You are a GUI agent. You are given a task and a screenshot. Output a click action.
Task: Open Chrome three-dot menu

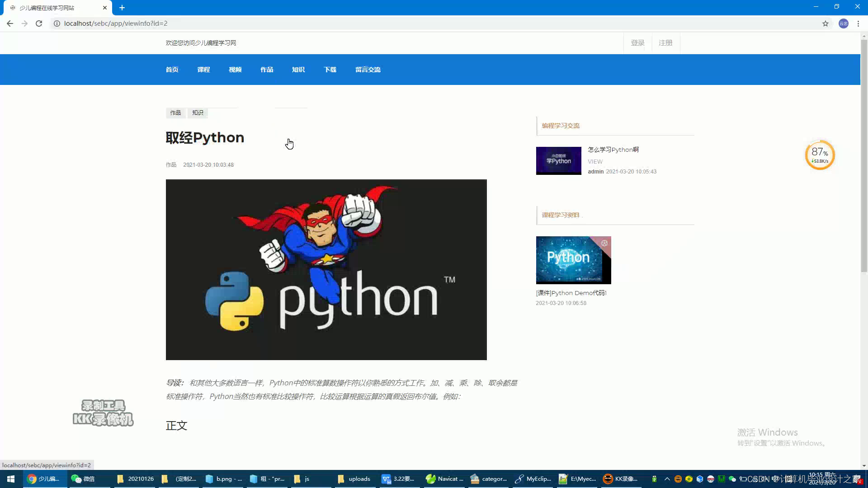pos(858,23)
